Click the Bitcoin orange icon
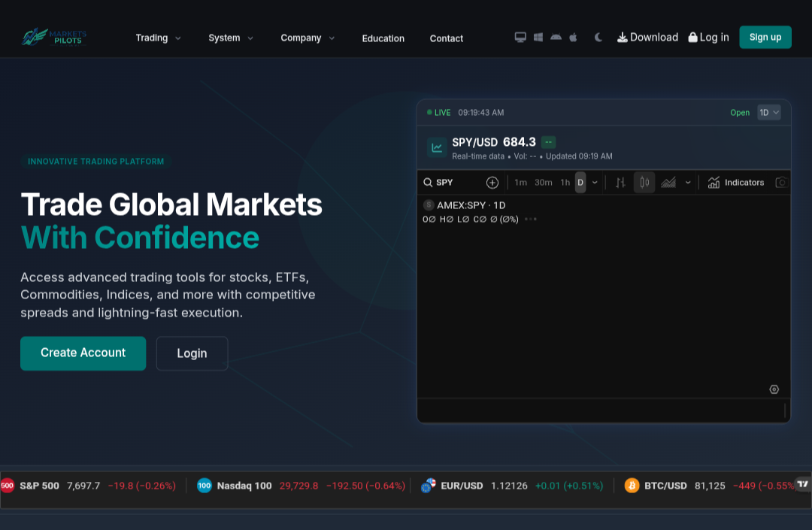This screenshot has height=530, width=812. 632,486
